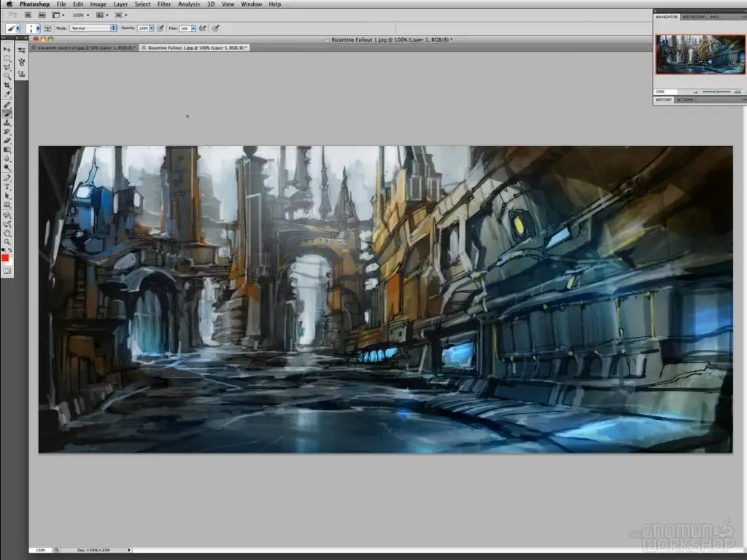Screen dimensions: 747x560
Task: Select the Brush tool in toolbox
Action: 7,114
